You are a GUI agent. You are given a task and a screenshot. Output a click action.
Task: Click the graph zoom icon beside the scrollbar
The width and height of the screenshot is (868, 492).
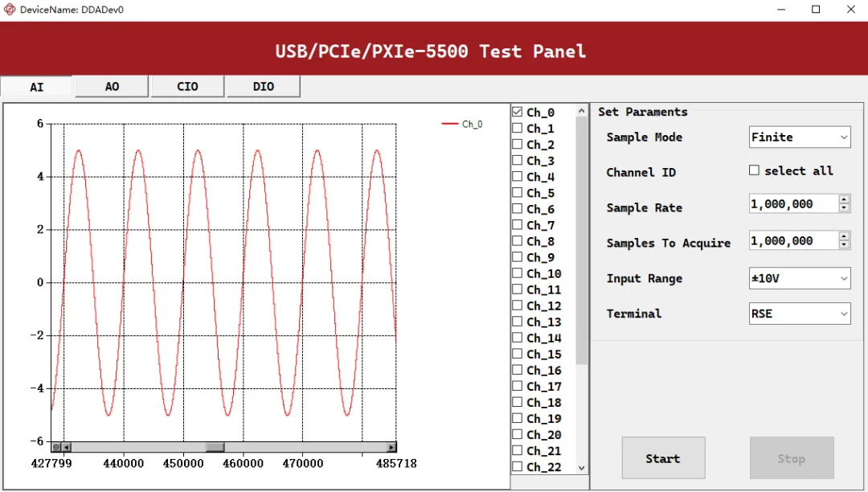(x=56, y=447)
